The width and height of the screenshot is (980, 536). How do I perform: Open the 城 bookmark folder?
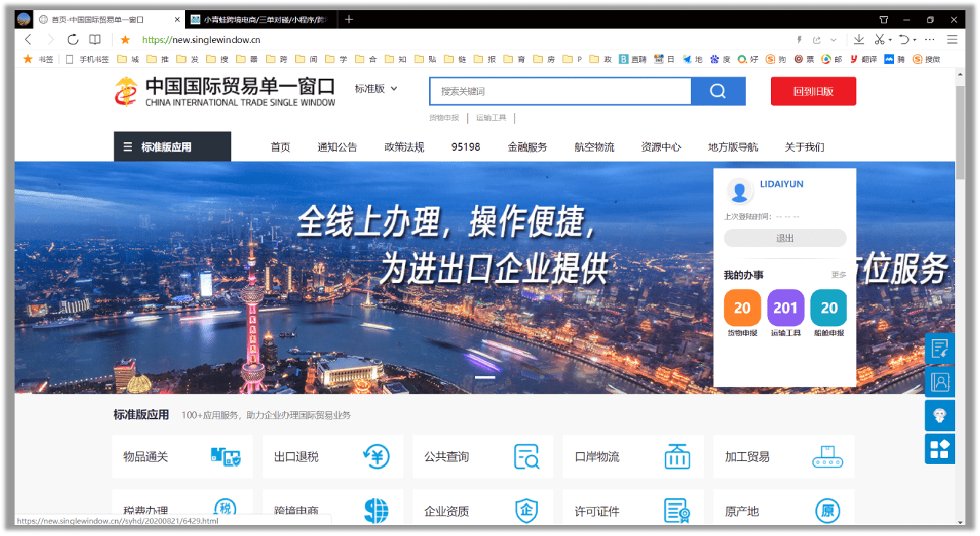(x=128, y=59)
